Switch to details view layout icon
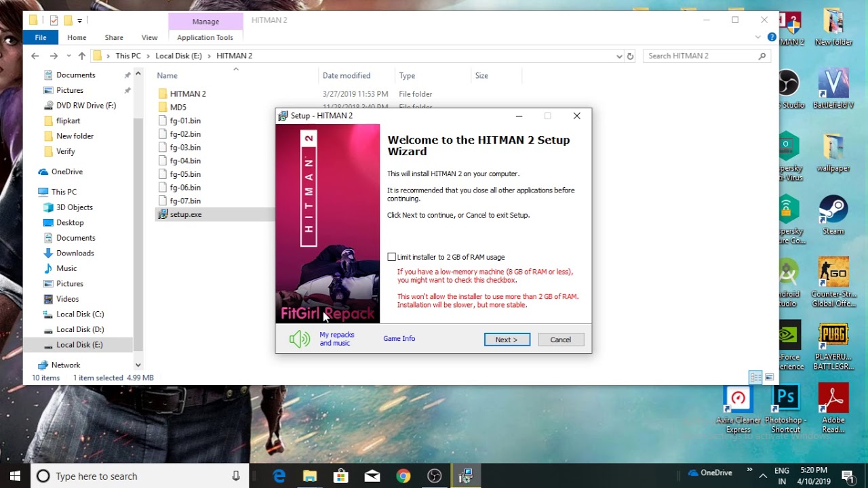 click(x=756, y=378)
